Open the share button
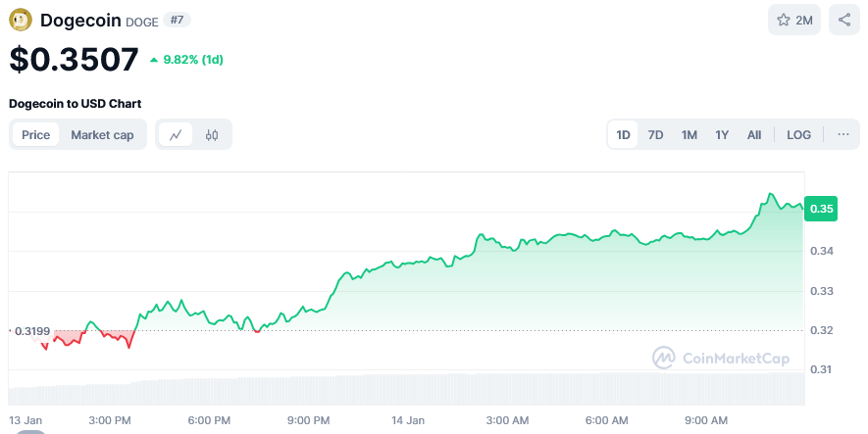This screenshot has width=868, height=434. [844, 21]
